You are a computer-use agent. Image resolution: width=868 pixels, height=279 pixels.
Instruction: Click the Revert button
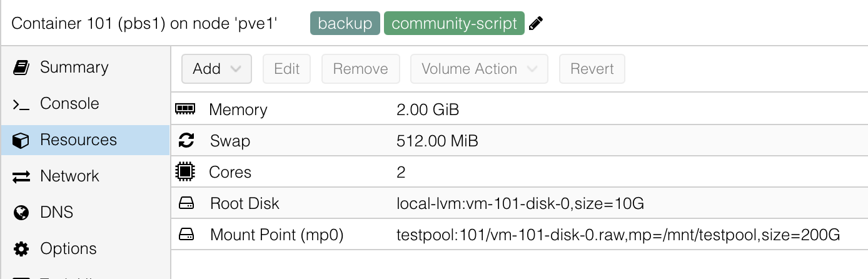592,69
